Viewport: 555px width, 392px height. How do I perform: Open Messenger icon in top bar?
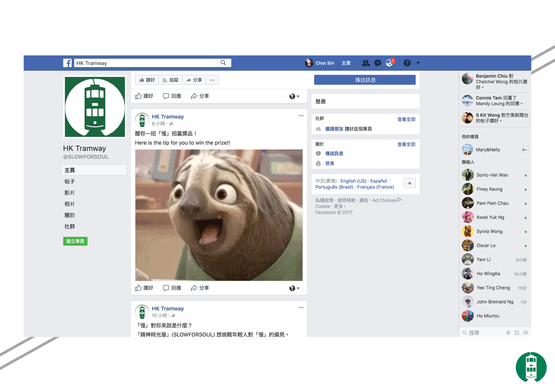378,63
